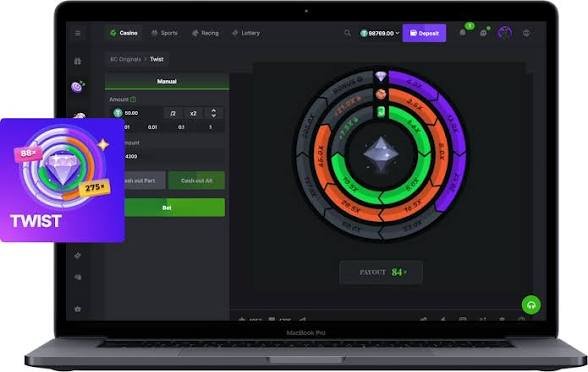Click the 'Originals' breadcrumb link
The width and height of the screenshot is (588, 372).
coord(126,59)
